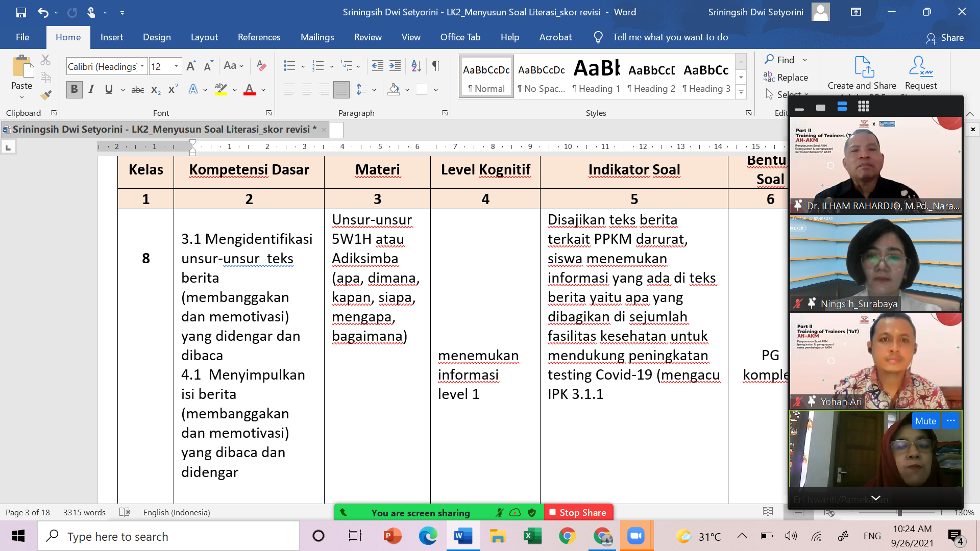Expand the Change Case menu
The height and width of the screenshot is (551, 980).
[234, 66]
